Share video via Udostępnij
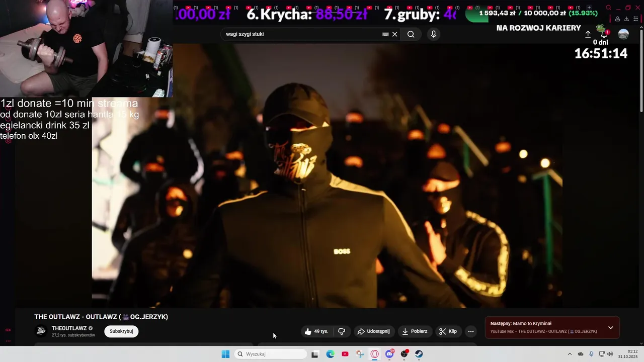 pos(373,331)
